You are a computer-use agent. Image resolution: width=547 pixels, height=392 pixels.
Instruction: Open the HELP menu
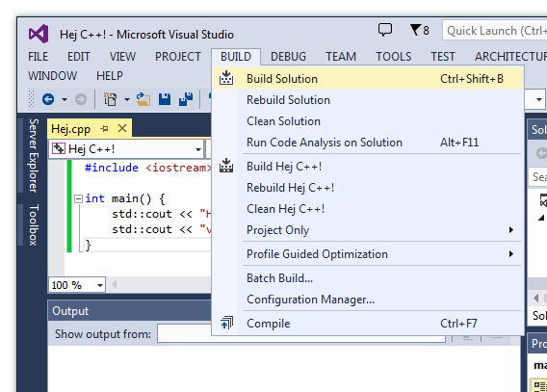click(110, 76)
